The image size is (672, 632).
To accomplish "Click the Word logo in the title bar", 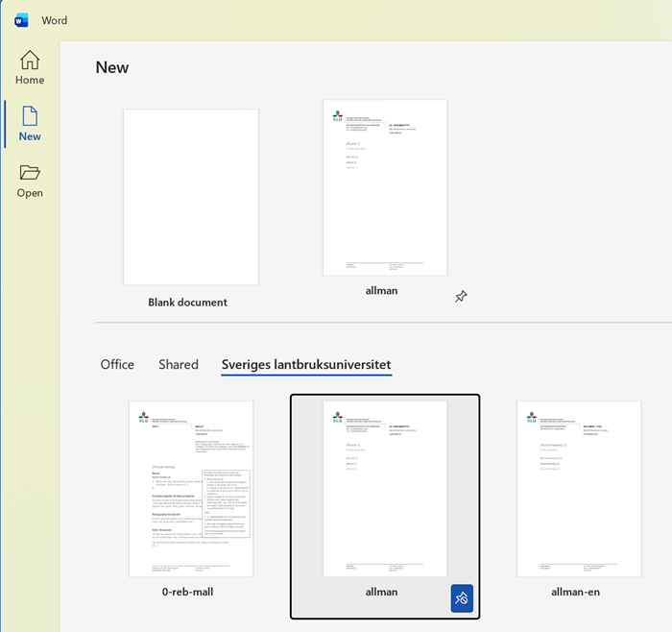I will (21, 20).
